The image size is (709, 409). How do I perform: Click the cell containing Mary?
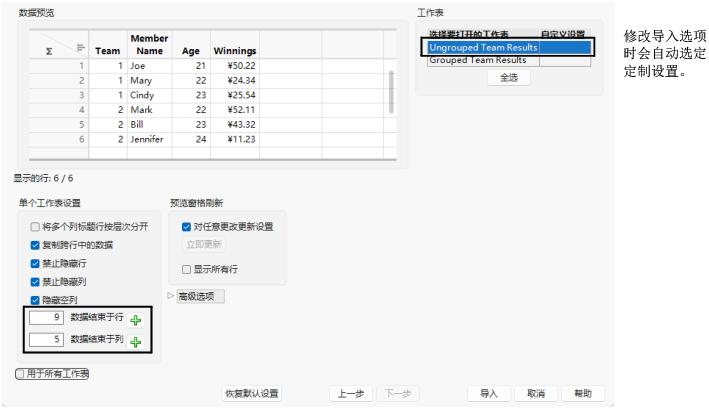coord(149,80)
